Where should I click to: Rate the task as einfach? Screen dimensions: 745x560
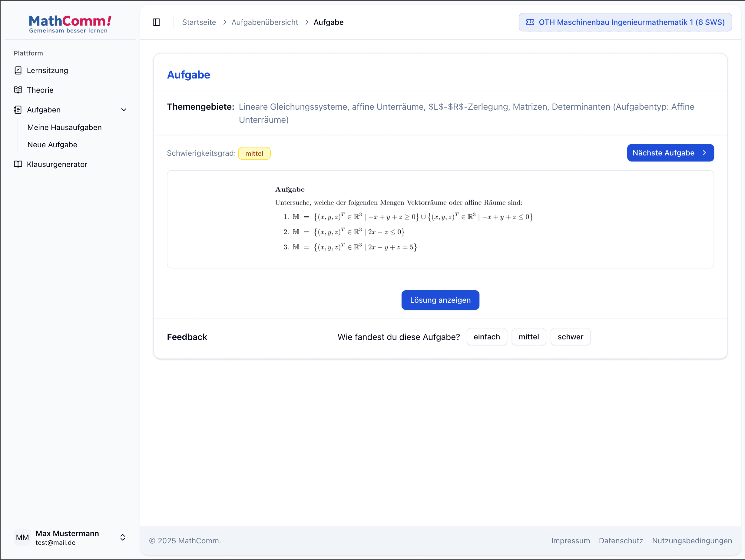pos(486,337)
